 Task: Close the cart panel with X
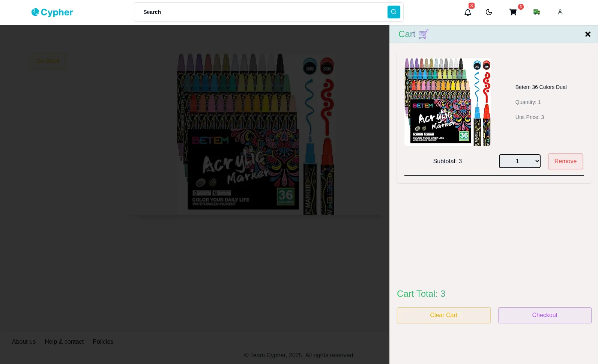587,34
